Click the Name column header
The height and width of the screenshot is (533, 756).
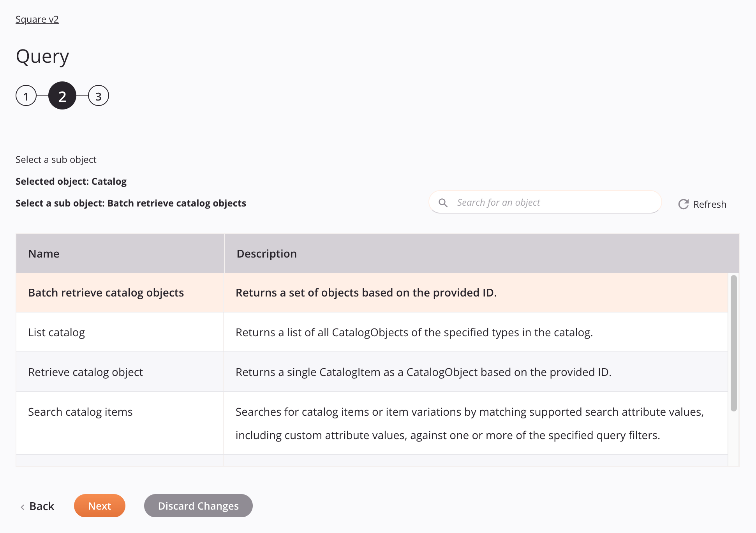44,253
